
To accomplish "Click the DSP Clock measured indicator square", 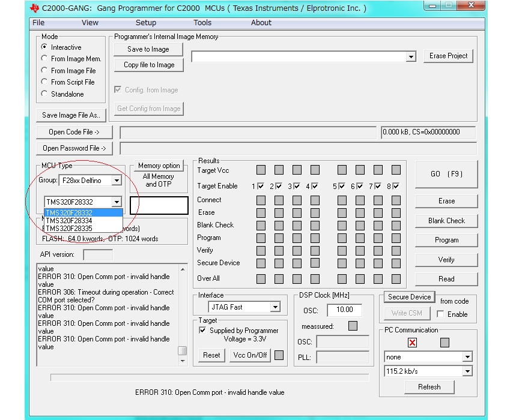I will pos(353,326).
